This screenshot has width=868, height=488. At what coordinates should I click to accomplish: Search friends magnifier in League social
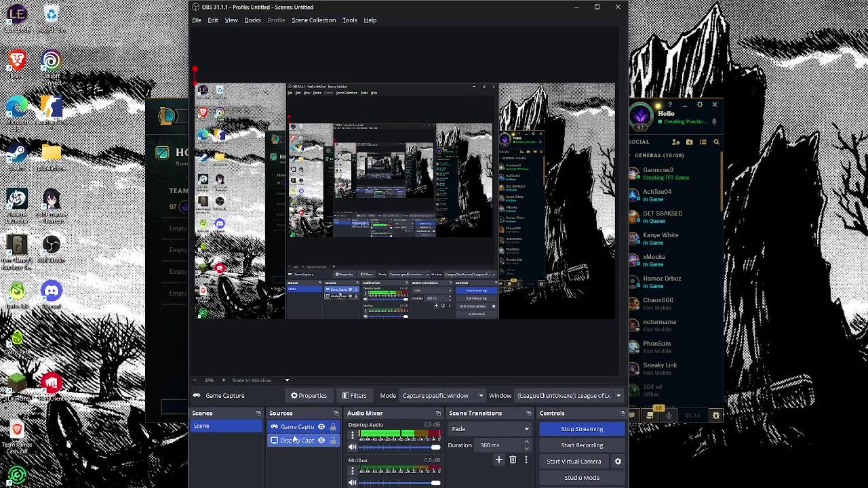(x=716, y=142)
